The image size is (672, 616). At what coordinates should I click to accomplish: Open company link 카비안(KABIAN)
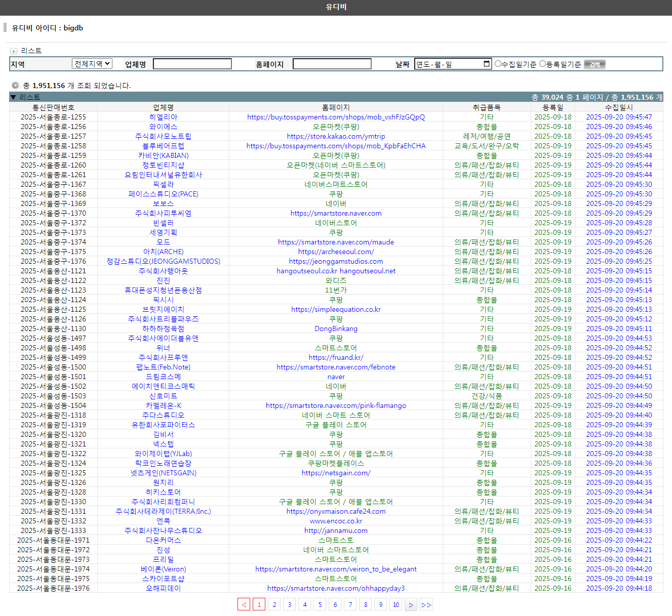163,155
